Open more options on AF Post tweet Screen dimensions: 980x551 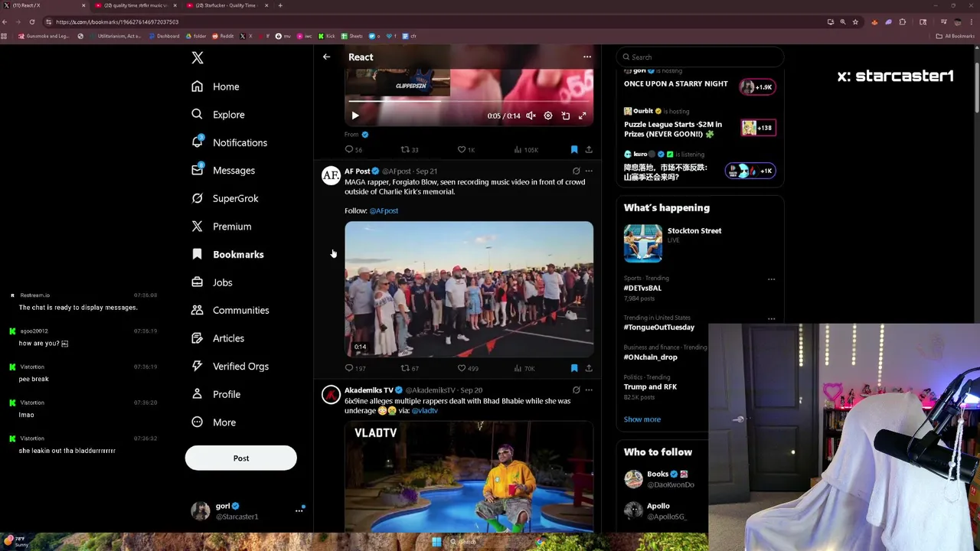[x=589, y=171]
